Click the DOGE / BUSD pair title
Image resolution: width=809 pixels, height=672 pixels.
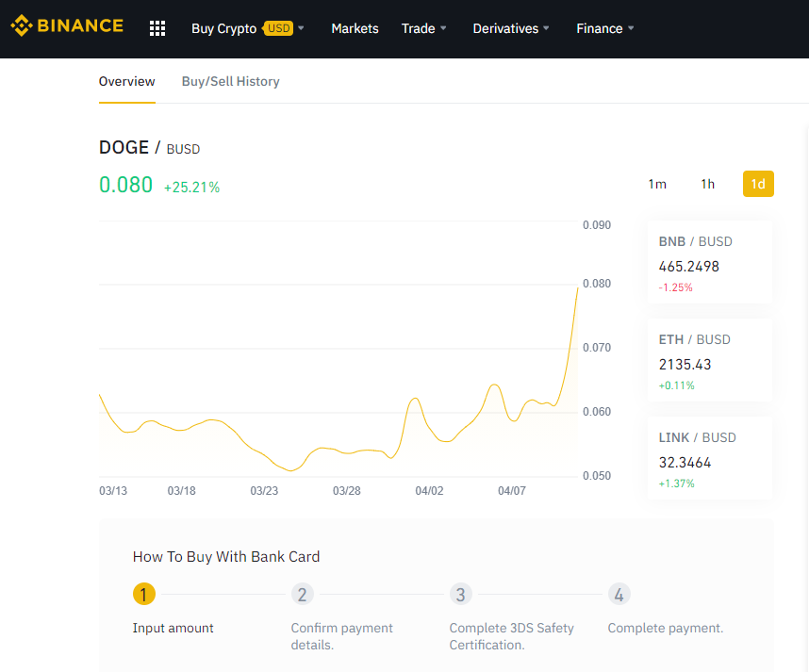[x=149, y=147]
